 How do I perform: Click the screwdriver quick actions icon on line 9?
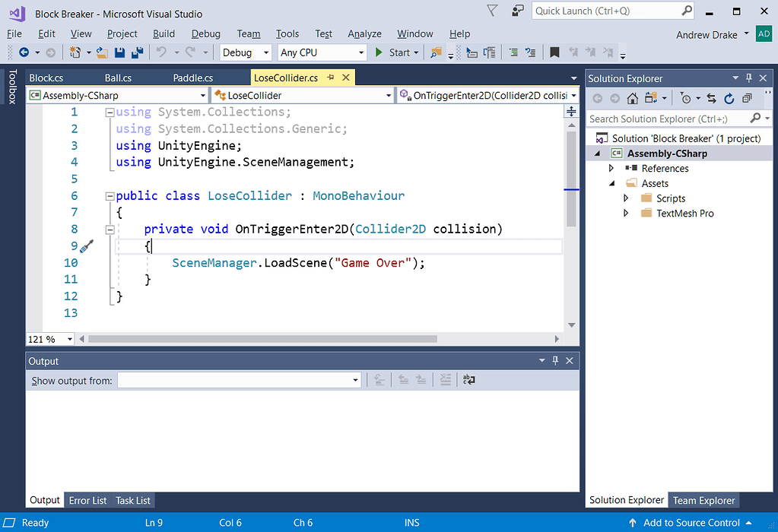[x=87, y=245]
